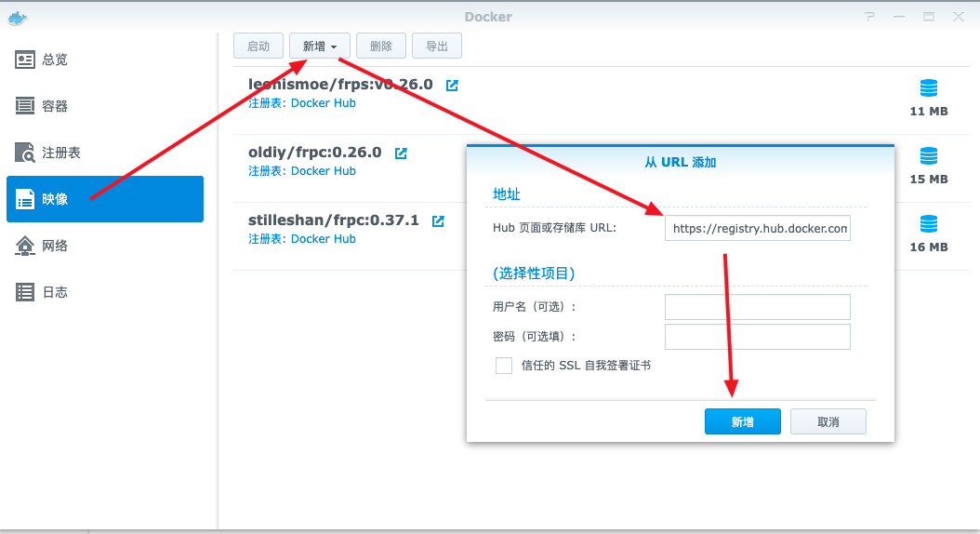The height and width of the screenshot is (534, 980).
Task: Open external link icon for leonismoe/frps image
Action: 452,85
